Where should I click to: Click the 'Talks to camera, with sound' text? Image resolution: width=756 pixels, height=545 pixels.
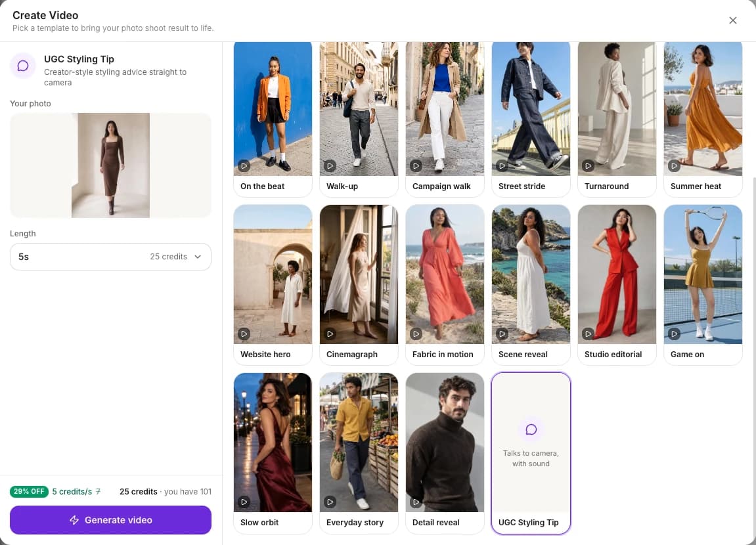[531, 458]
